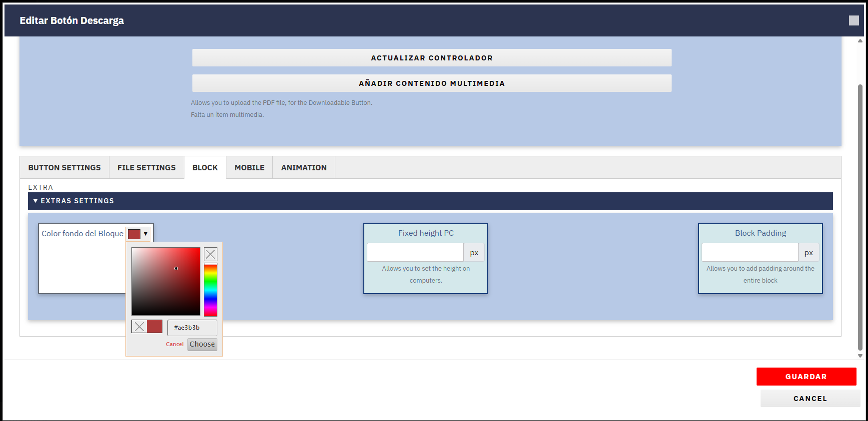Open the Mobile tab
868x421 pixels.
click(249, 168)
